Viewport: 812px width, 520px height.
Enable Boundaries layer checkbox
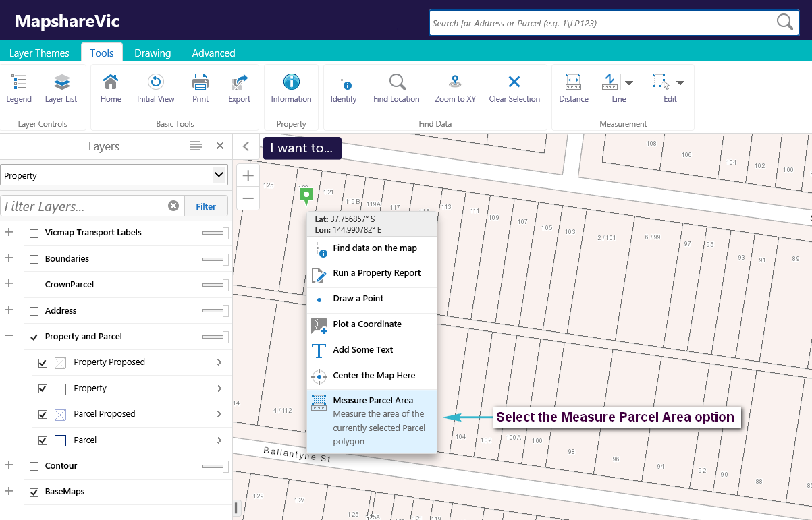click(x=34, y=259)
